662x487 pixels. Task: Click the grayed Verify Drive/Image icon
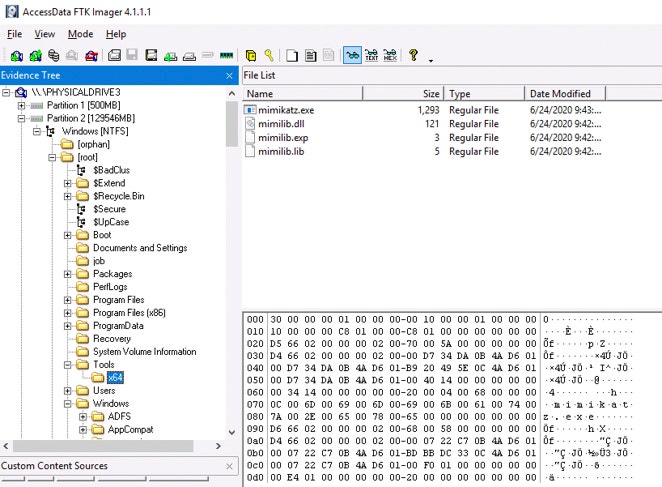pos(207,55)
